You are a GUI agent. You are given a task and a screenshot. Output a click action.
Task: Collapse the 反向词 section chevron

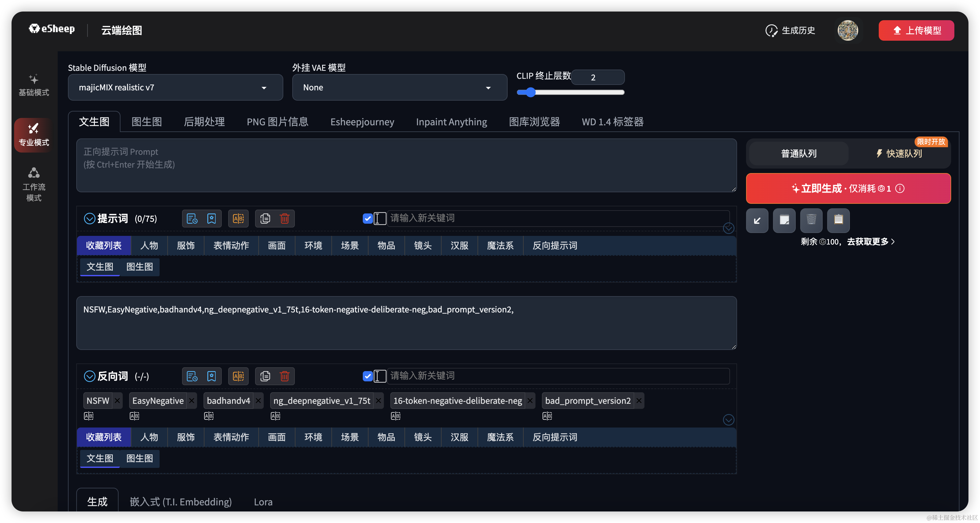pos(89,377)
